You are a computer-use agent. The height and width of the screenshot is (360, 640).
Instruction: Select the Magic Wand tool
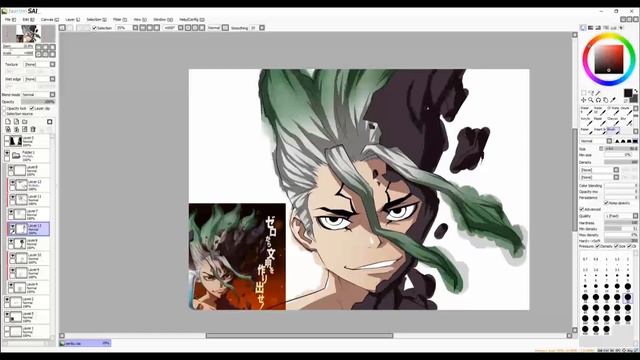tap(598, 93)
